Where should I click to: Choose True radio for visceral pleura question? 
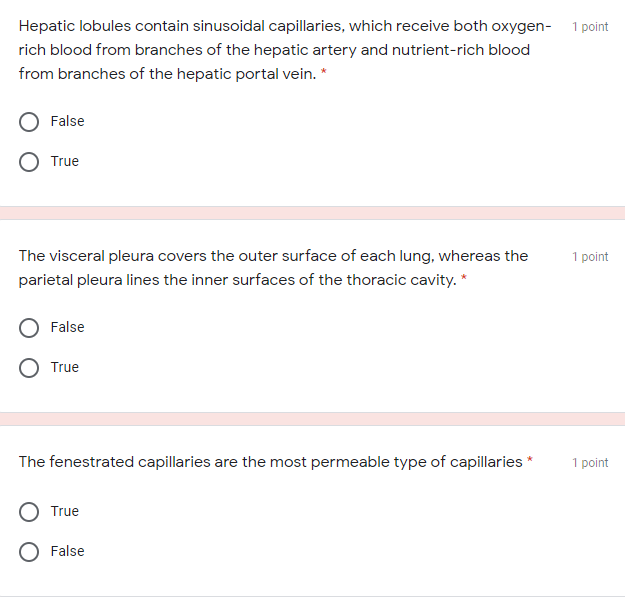30,368
